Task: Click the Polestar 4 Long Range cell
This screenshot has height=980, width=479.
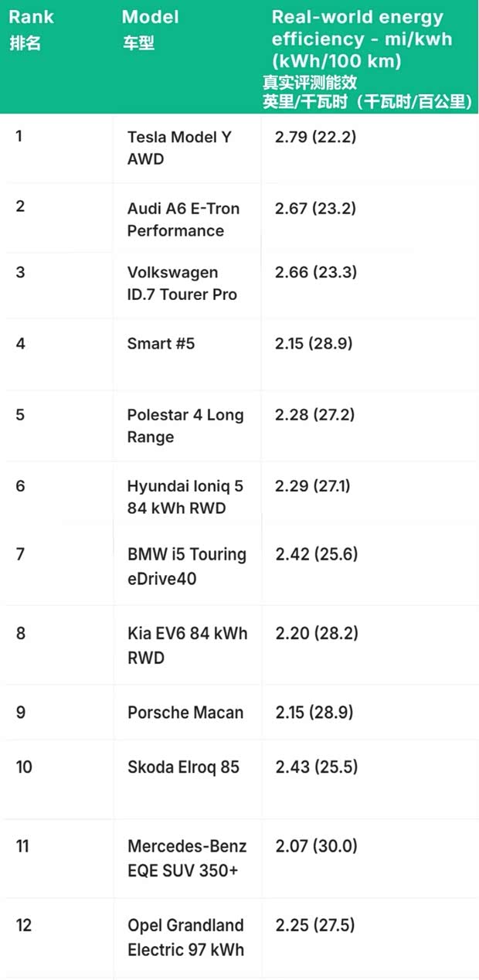Action: [x=185, y=426]
